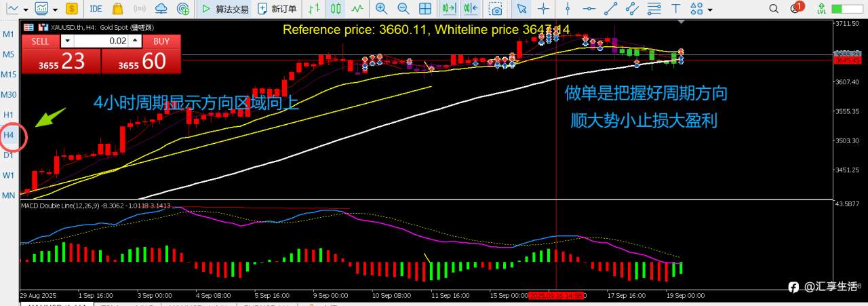The image size is (868, 306).
Task: Select the equidistant channel tool
Action: pyautogui.click(x=632, y=9)
